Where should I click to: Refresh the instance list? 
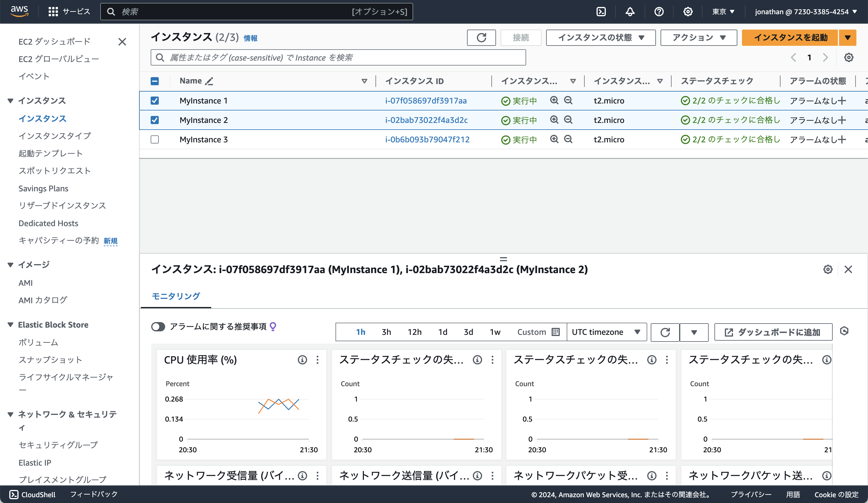point(481,38)
